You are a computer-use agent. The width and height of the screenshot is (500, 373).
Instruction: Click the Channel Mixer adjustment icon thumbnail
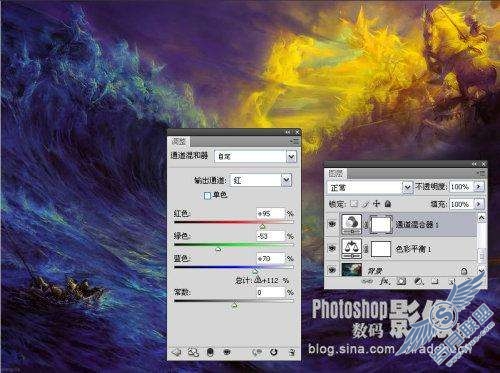coord(352,224)
